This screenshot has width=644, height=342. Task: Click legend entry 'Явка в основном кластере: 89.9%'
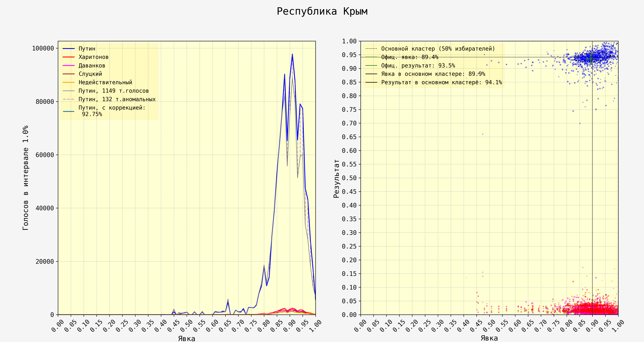tap(425, 74)
